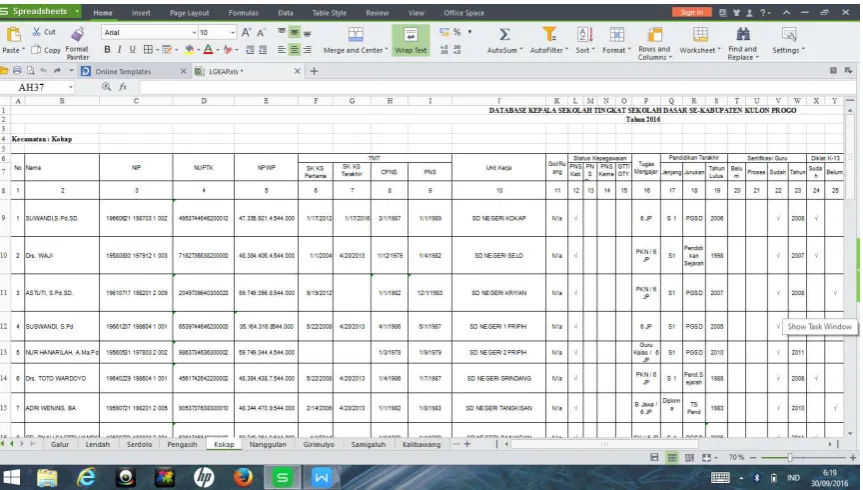Image resolution: width=863 pixels, height=490 pixels.
Task: Click the increase indent icon
Action: [263, 50]
